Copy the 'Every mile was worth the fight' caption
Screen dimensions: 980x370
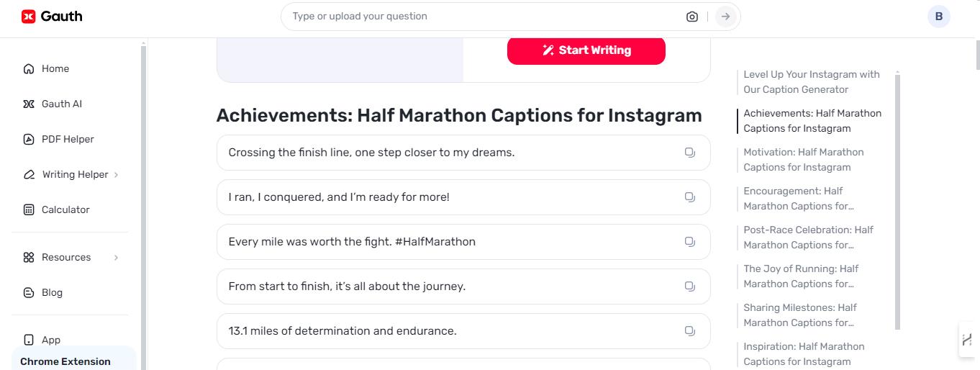pyautogui.click(x=689, y=242)
